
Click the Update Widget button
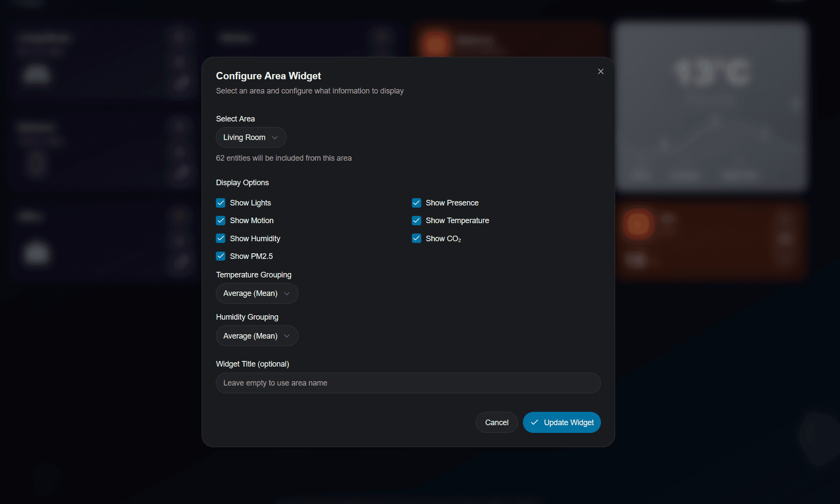coord(562,423)
